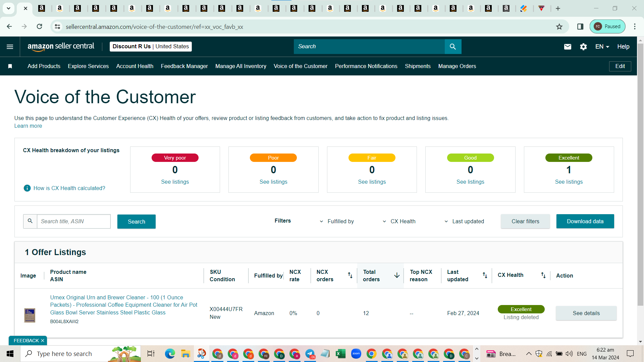The height and width of the screenshot is (362, 644).
Task: Open the hamburger navigation menu
Action: 10,47
